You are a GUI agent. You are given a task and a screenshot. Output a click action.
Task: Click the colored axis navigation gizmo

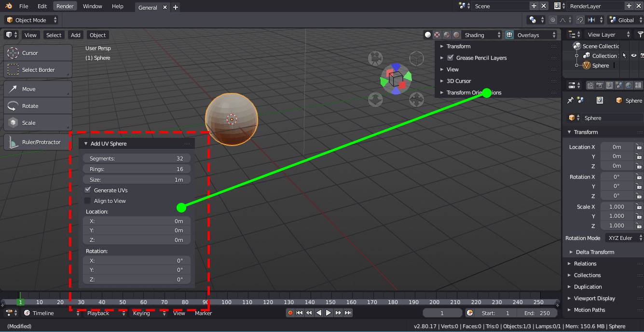click(396, 79)
